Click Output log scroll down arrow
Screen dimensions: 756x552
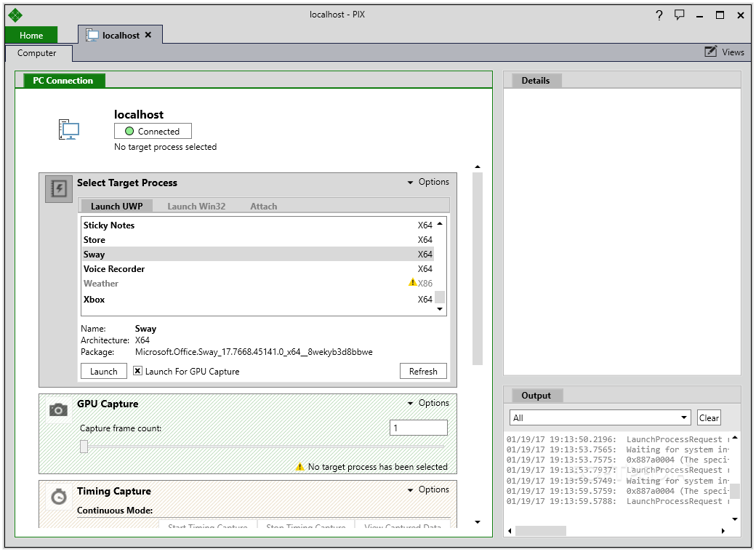pyautogui.click(x=735, y=519)
